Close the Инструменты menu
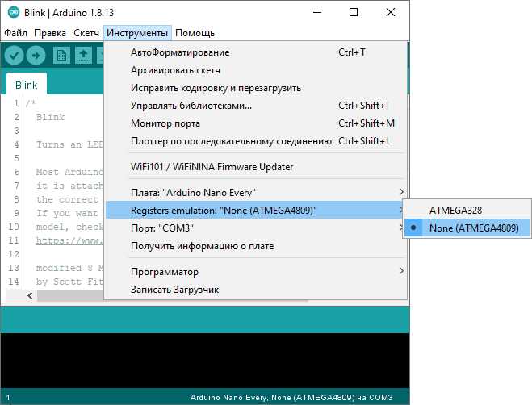Image resolution: width=532 pixels, height=405 pixels. (137, 33)
